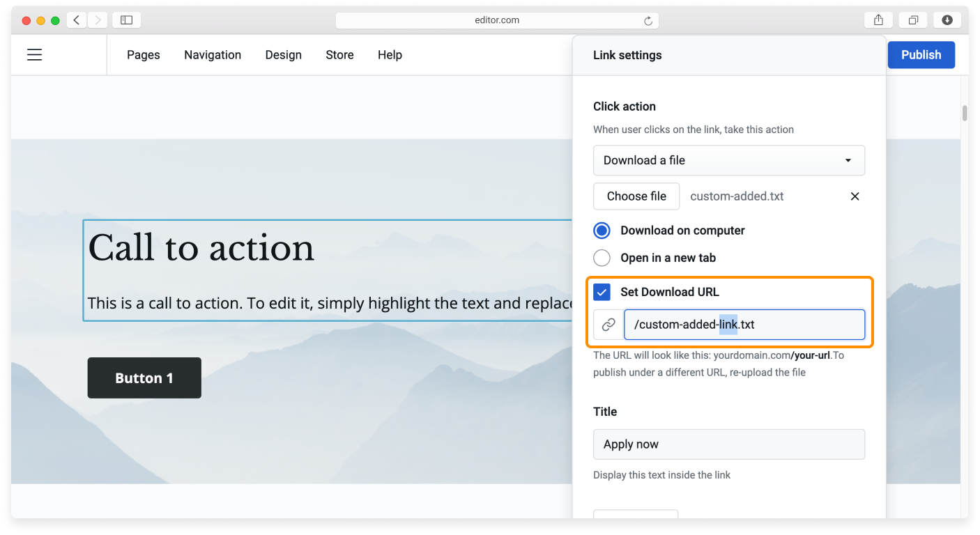This screenshot has width=980, height=535.
Task: Open the browser downloads icon
Action: click(947, 20)
